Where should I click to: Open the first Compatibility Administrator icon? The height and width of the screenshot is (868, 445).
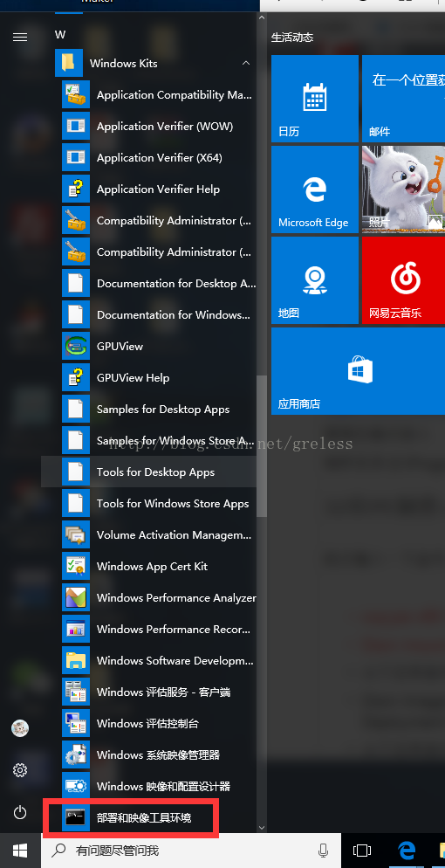[x=76, y=220]
